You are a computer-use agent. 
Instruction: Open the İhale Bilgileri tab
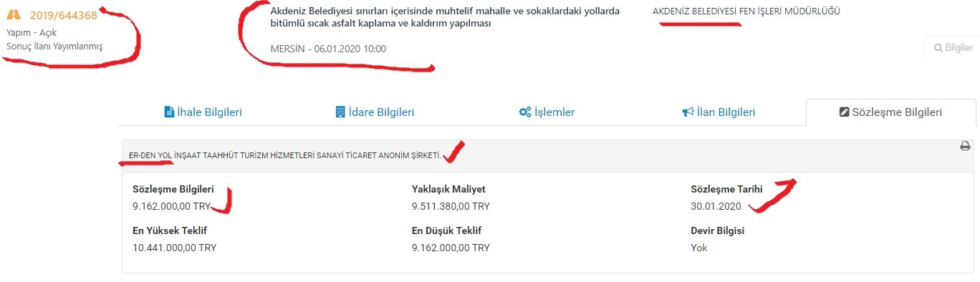[203, 112]
